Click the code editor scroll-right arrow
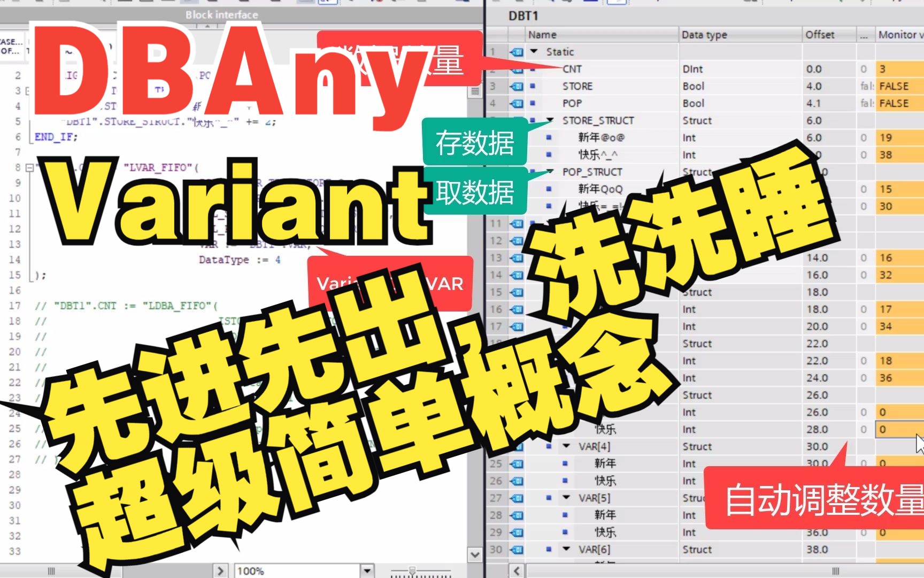 click(220, 571)
